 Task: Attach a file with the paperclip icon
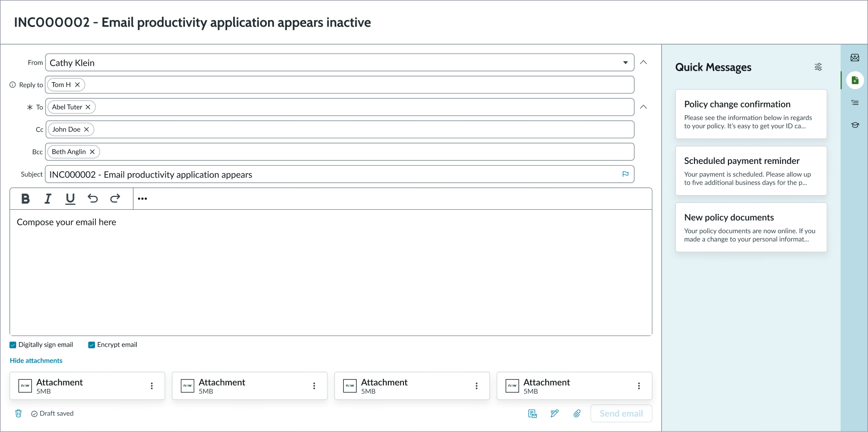pyautogui.click(x=577, y=413)
